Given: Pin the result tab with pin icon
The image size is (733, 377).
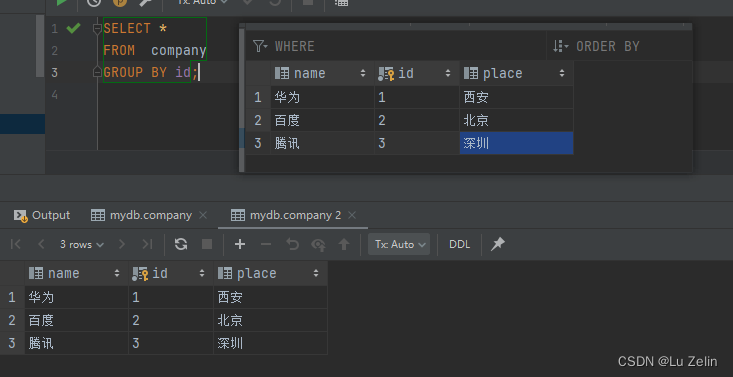Looking at the screenshot, I should tap(497, 244).
